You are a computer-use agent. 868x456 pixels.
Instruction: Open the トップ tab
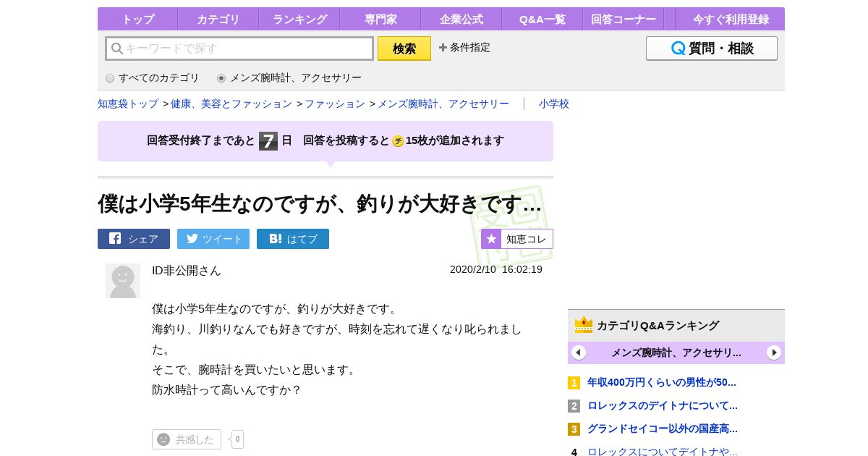tap(137, 20)
